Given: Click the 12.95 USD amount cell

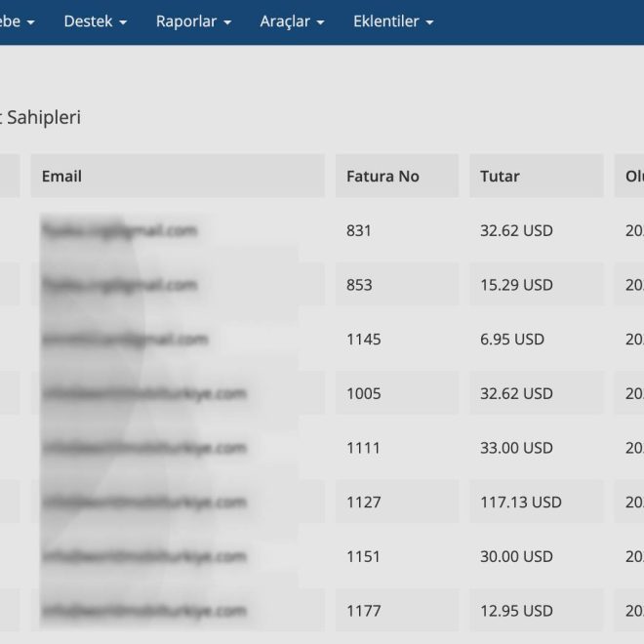Looking at the screenshot, I should [x=516, y=611].
